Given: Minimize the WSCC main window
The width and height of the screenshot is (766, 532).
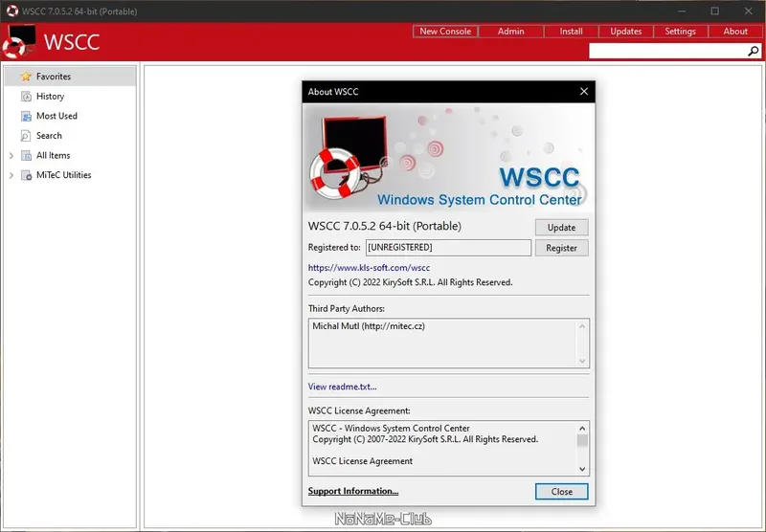Looking at the screenshot, I should pyautogui.click(x=682, y=11).
